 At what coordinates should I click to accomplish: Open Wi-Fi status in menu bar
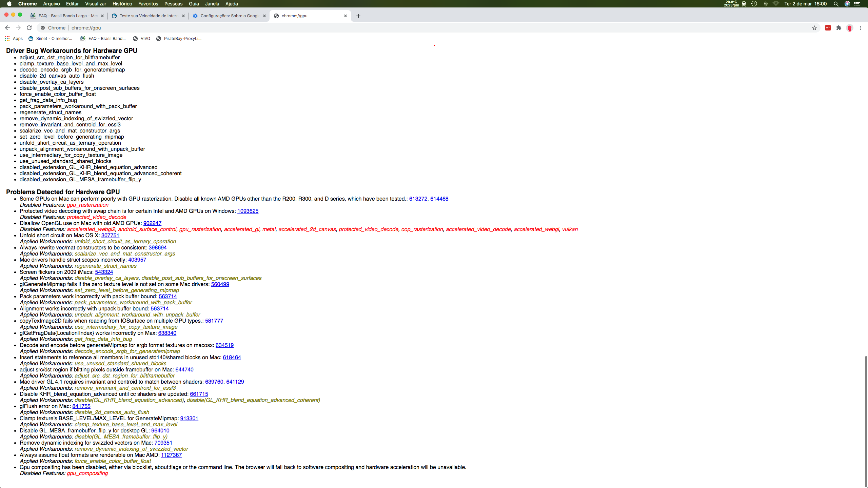click(x=776, y=4)
